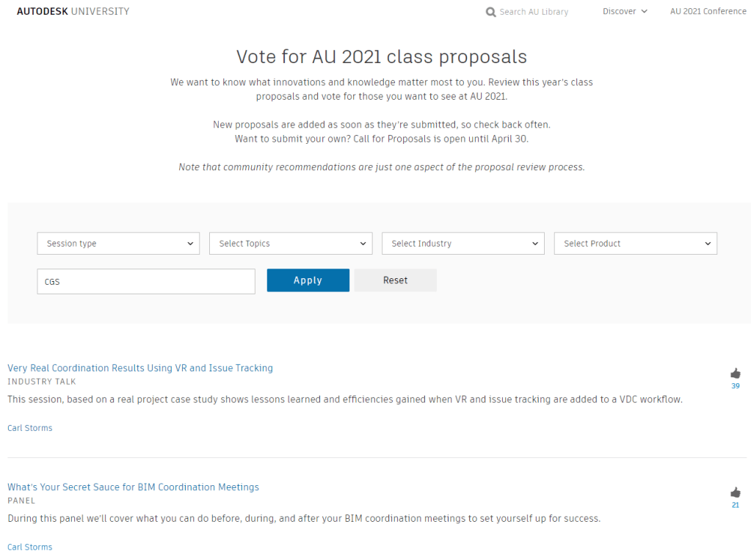This screenshot has height=560, width=751.
Task: Like the VR and Issue Tracking proposal
Action: click(x=736, y=373)
